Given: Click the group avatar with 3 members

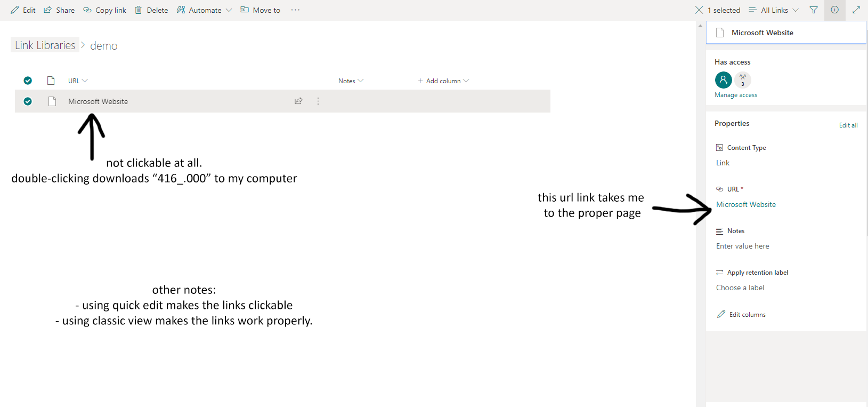Looking at the screenshot, I should coord(743,80).
